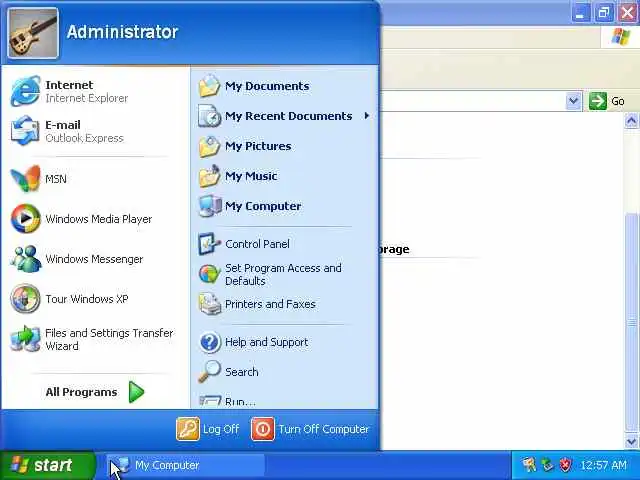Viewport: 640px width, 480px height.
Task: Select Control Panel label
Action: pos(257,244)
